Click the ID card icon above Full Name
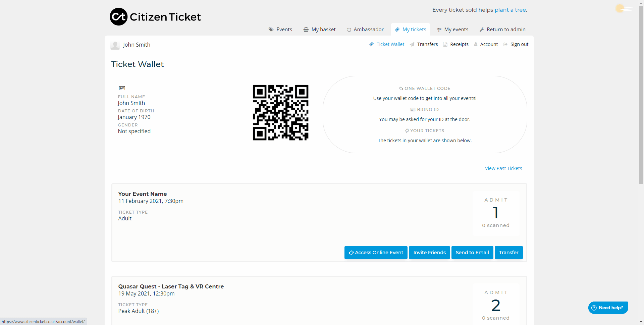This screenshot has width=644, height=325. 122,88
